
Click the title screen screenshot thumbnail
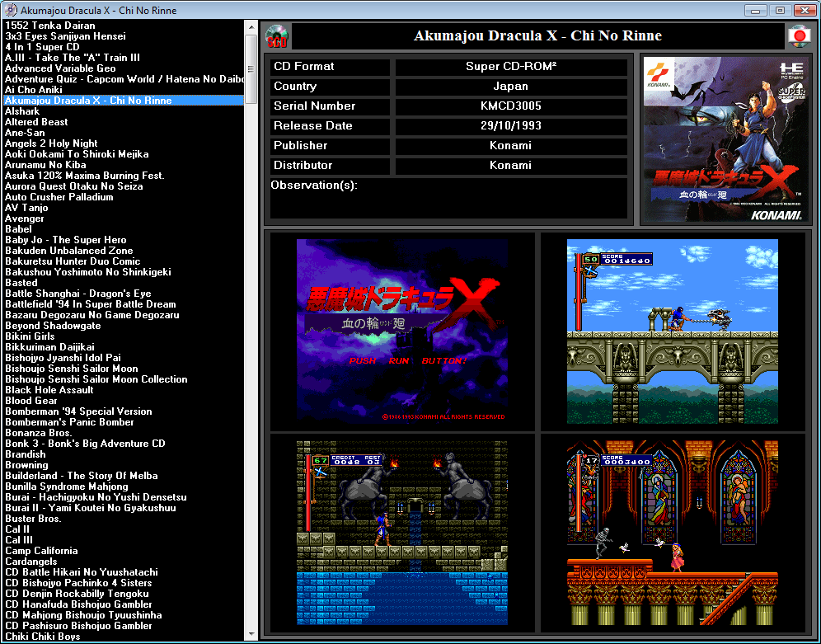click(401, 331)
